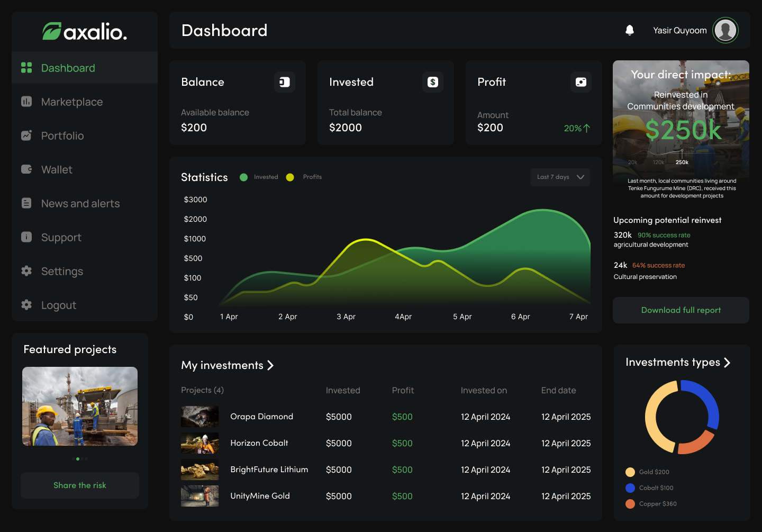Click the axalio leaf logo
The image size is (762, 532).
pos(52,31)
